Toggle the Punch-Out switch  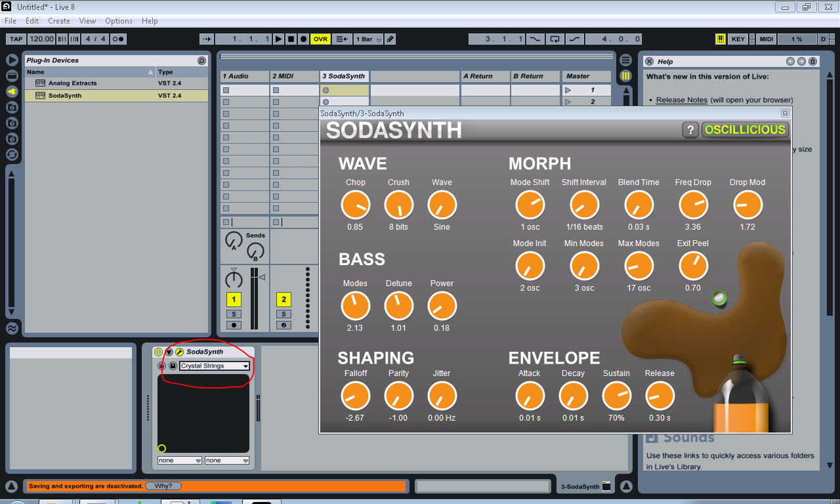[575, 39]
